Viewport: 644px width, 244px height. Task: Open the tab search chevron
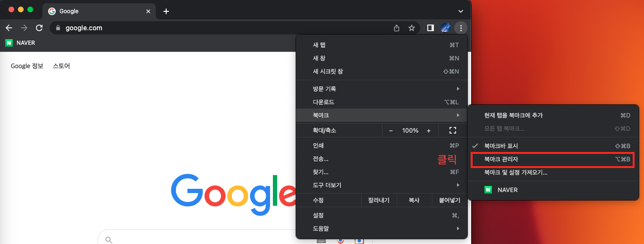pyautogui.click(x=461, y=11)
